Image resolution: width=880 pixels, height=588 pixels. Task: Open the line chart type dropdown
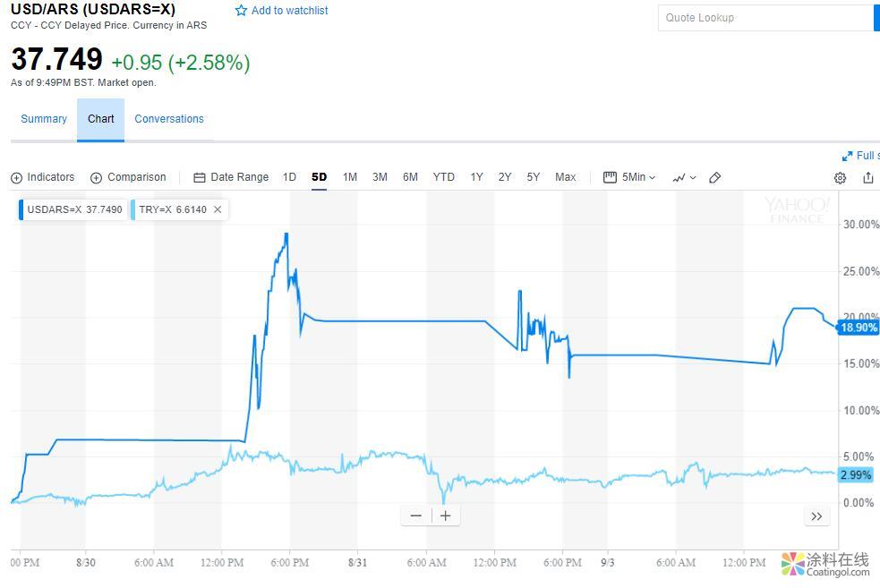[684, 177]
